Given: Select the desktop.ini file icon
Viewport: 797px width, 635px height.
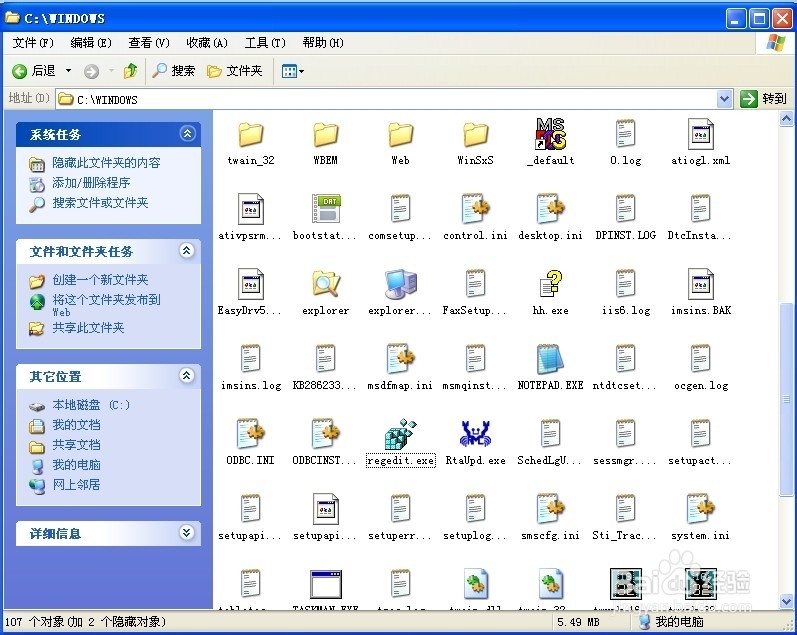Looking at the screenshot, I should 550,209.
